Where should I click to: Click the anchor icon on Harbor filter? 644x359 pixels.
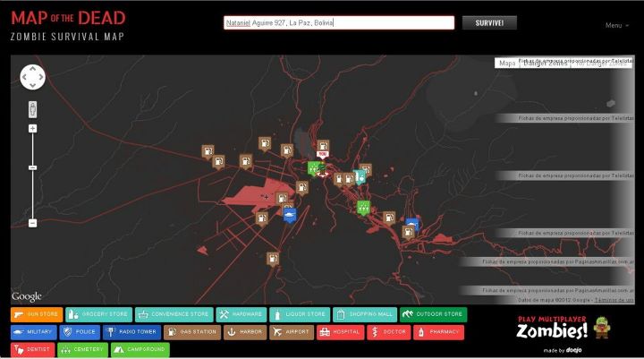[232, 332]
